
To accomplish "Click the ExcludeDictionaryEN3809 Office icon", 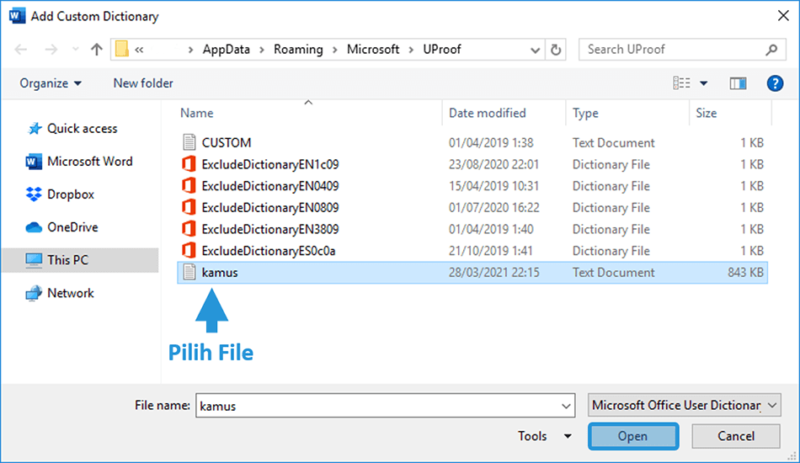I will (189, 229).
